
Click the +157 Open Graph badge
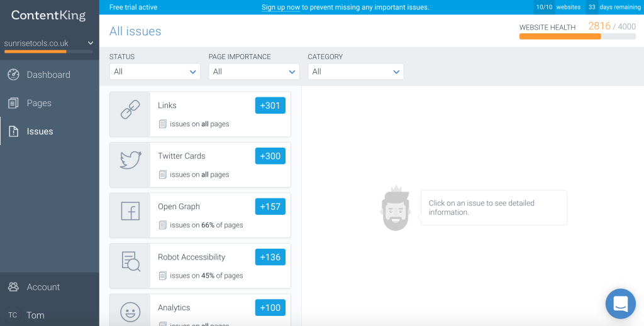pos(270,207)
